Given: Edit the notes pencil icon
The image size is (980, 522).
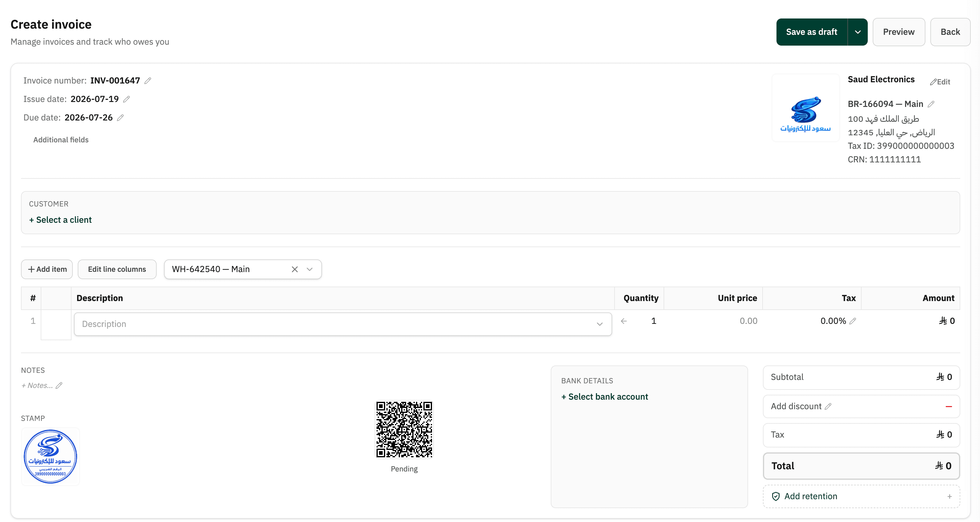Looking at the screenshot, I should click(x=59, y=385).
